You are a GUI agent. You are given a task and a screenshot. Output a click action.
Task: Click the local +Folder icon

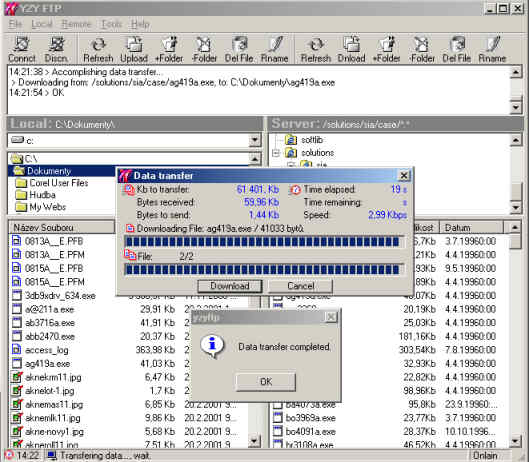point(169,49)
